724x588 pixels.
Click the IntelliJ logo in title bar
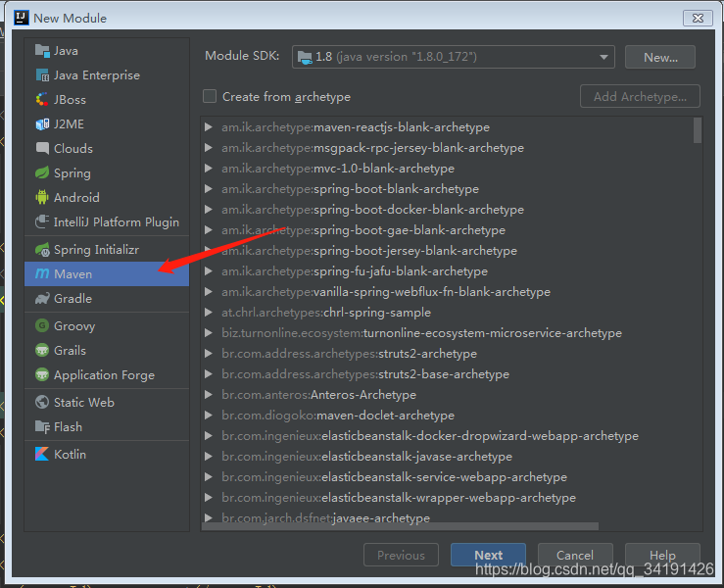click(21, 18)
